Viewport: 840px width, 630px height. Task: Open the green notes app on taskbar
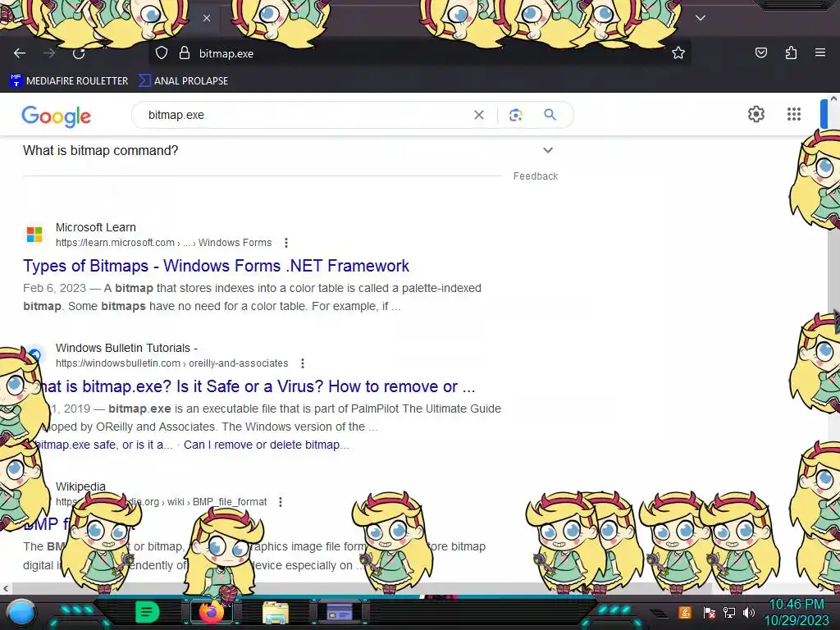(148, 612)
